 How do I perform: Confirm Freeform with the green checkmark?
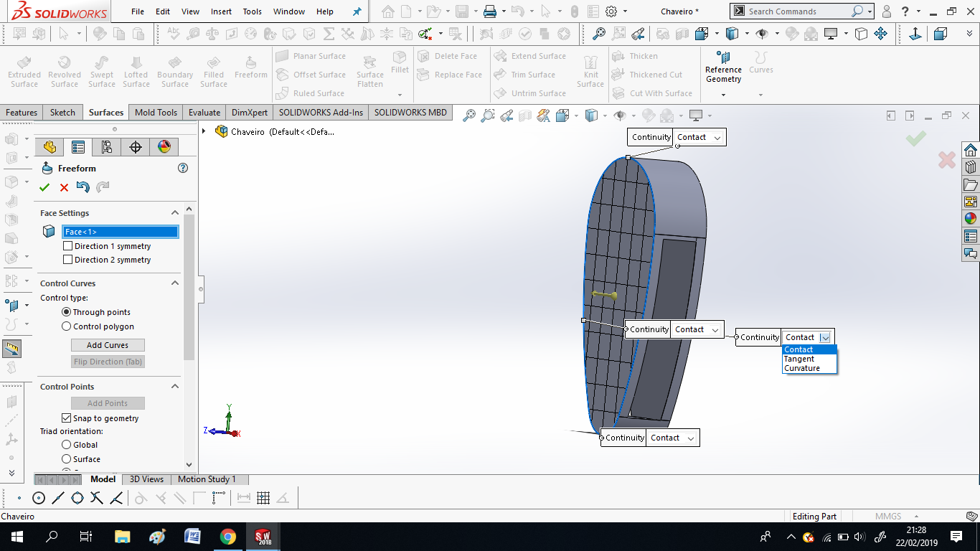tap(44, 187)
